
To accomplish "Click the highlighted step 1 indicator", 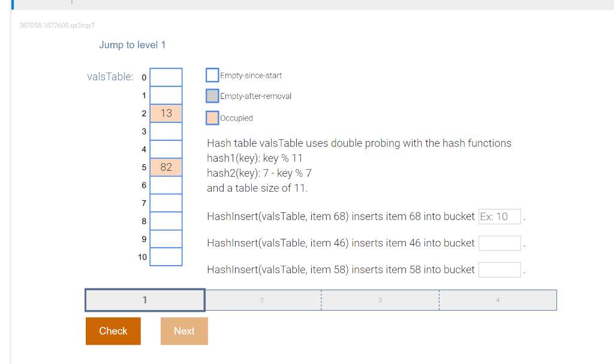I will click(x=145, y=300).
